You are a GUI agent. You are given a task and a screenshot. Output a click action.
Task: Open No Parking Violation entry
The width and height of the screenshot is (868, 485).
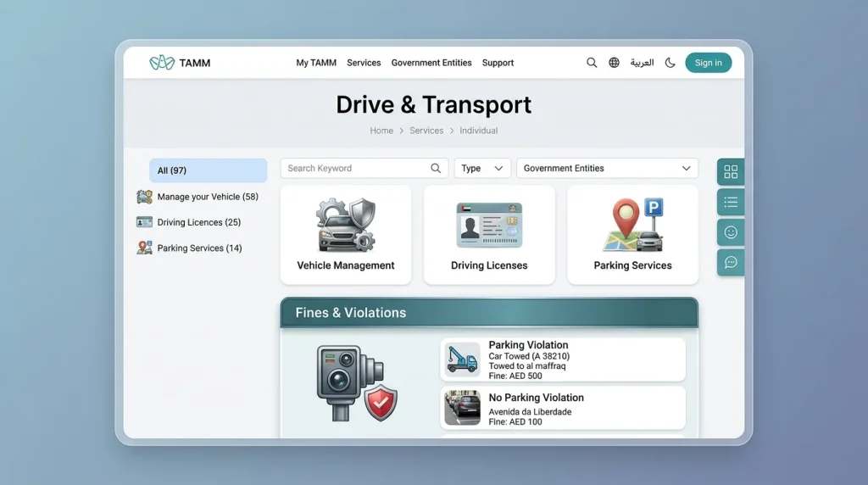pyautogui.click(x=563, y=408)
